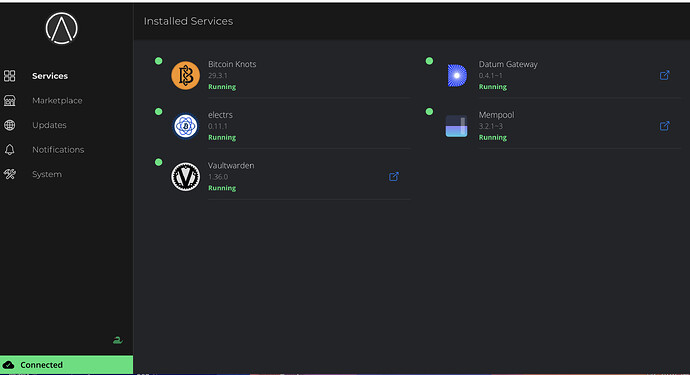Click Running status under Vaultwarden

click(x=222, y=188)
